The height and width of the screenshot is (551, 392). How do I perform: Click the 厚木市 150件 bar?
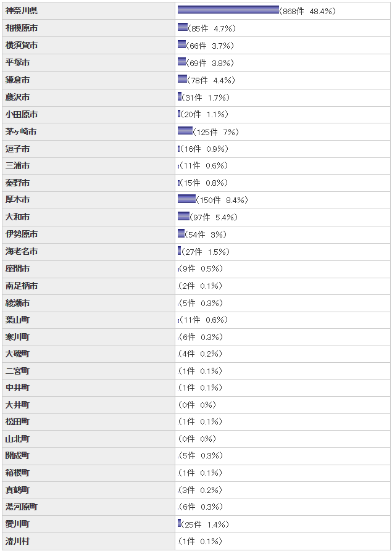click(186, 199)
